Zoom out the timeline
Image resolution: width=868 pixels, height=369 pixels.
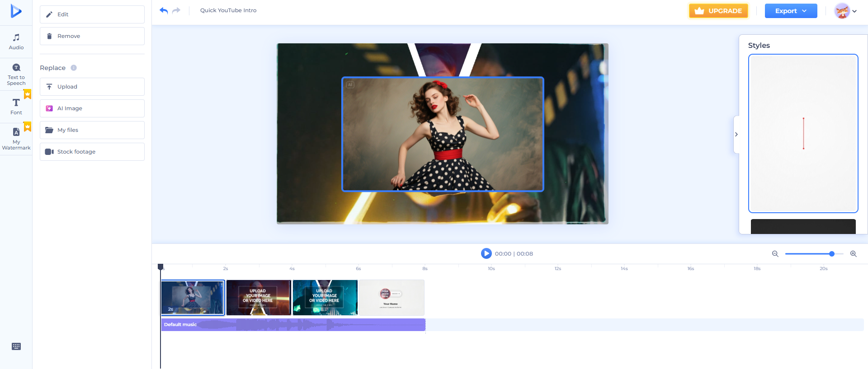[775, 254]
